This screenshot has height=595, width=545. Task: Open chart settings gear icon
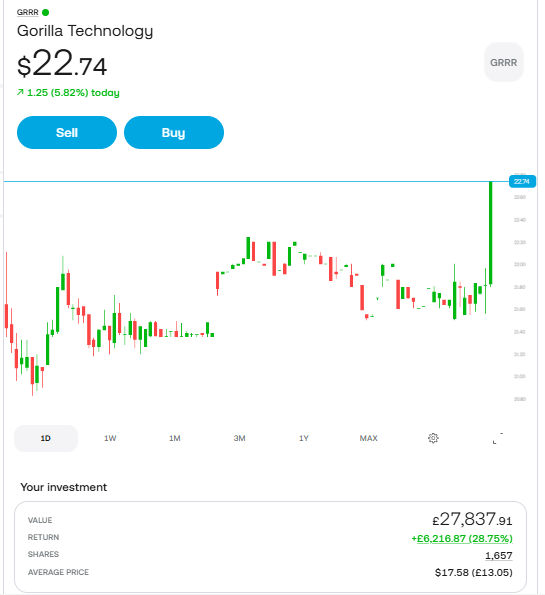tap(433, 438)
